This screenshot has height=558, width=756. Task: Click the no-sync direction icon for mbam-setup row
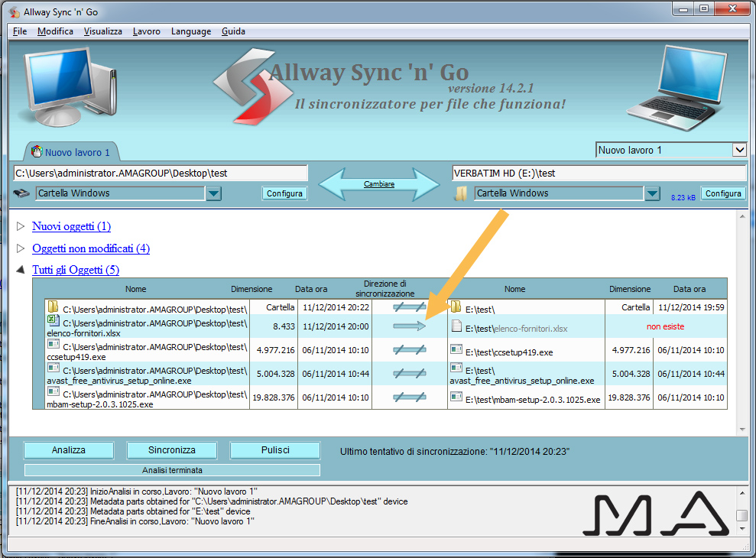coord(409,397)
